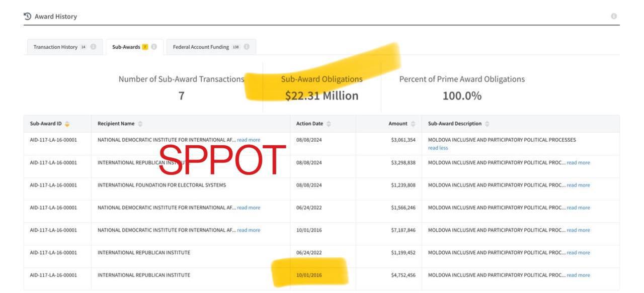
Task: Click the yellow 7 badge on Sub-Awards
Action: click(x=146, y=46)
